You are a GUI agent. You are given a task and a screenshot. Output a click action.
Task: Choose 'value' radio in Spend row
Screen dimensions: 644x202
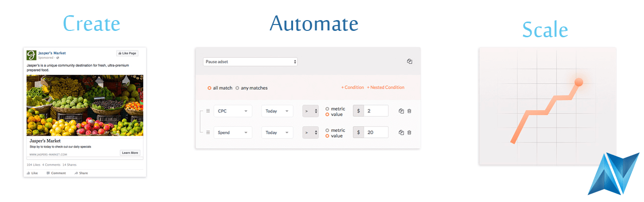point(327,136)
